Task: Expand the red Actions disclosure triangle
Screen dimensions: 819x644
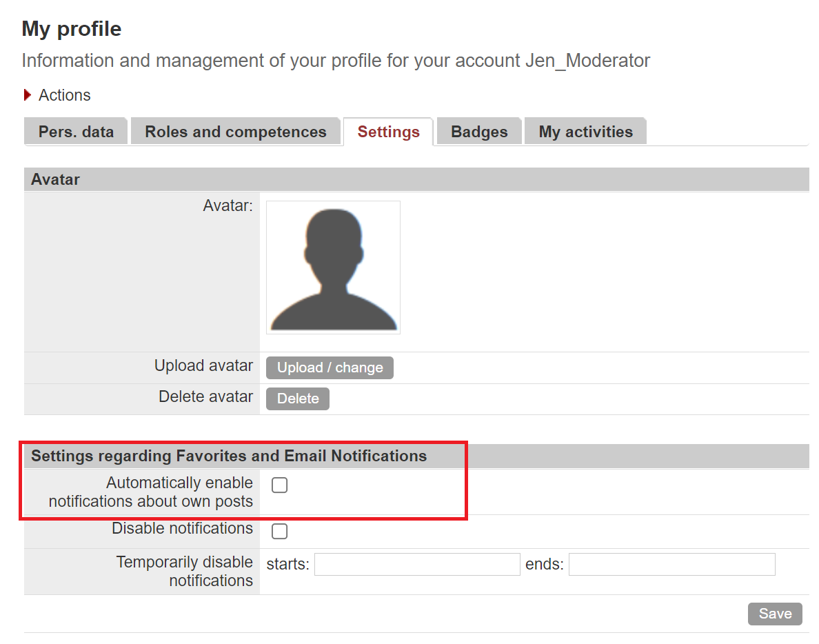Action: [28, 95]
